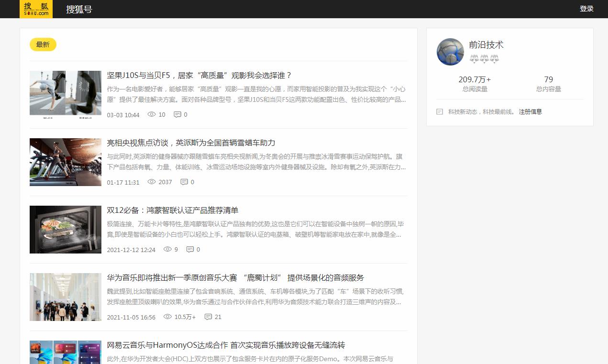The width and height of the screenshot is (608, 364).
Task: Click the 总内容量 label
Action: [x=549, y=89]
